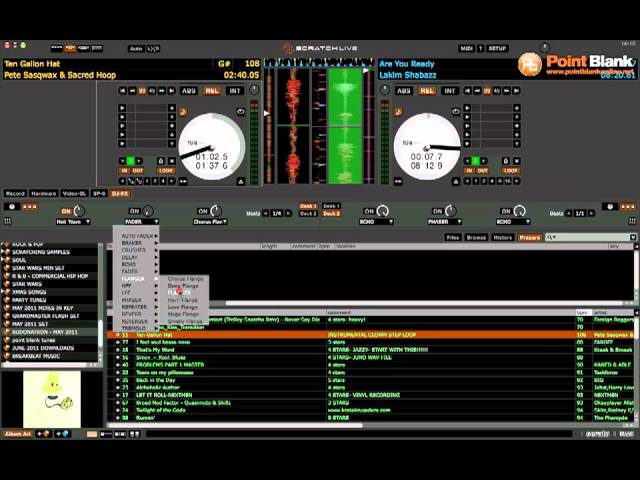Set loop IN point on left deck

click(124, 171)
